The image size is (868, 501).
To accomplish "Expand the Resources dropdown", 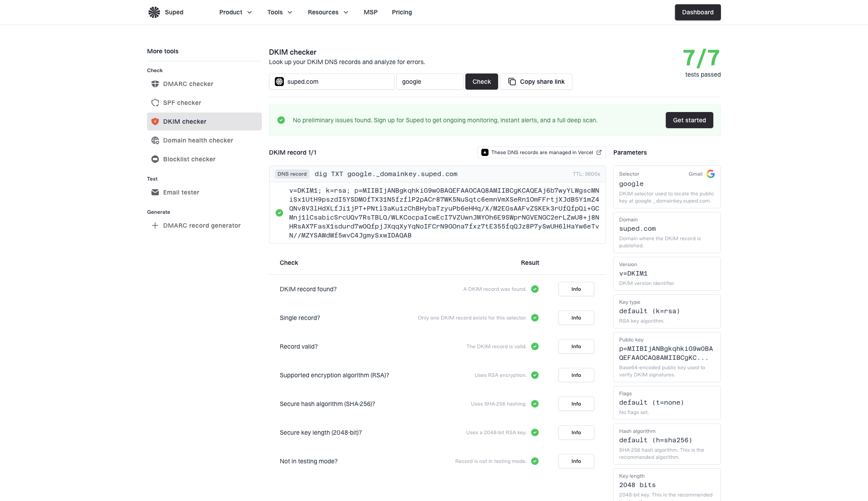I will click(x=328, y=12).
